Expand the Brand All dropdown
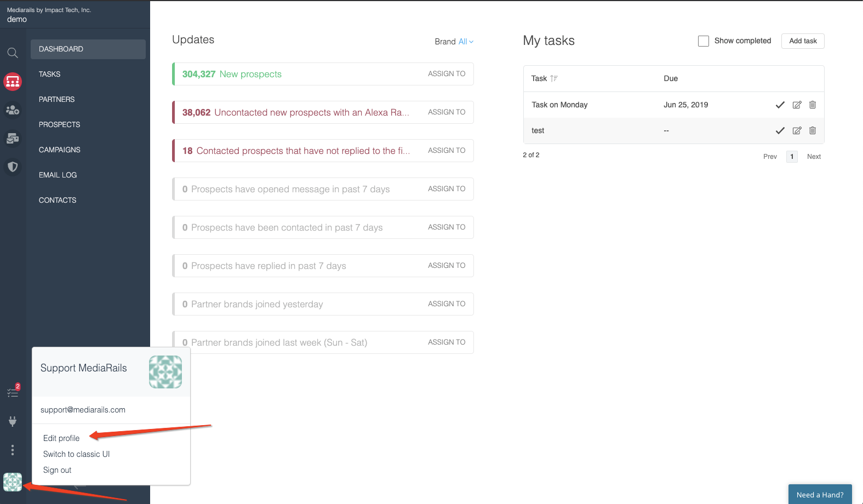863x504 pixels. (x=465, y=42)
